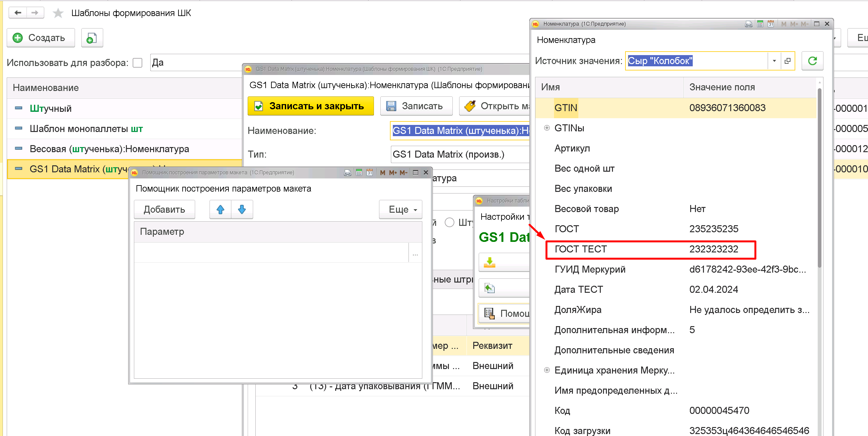Select the Шт radio button behind the helper window
The width and height of the screenshot is (868, 436).
tap(450, 222)
